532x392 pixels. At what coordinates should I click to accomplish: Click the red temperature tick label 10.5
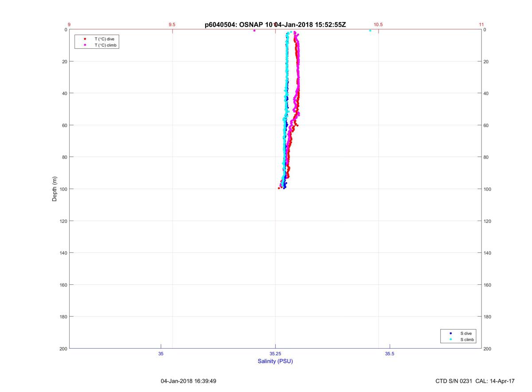click(x=378, y=25)
